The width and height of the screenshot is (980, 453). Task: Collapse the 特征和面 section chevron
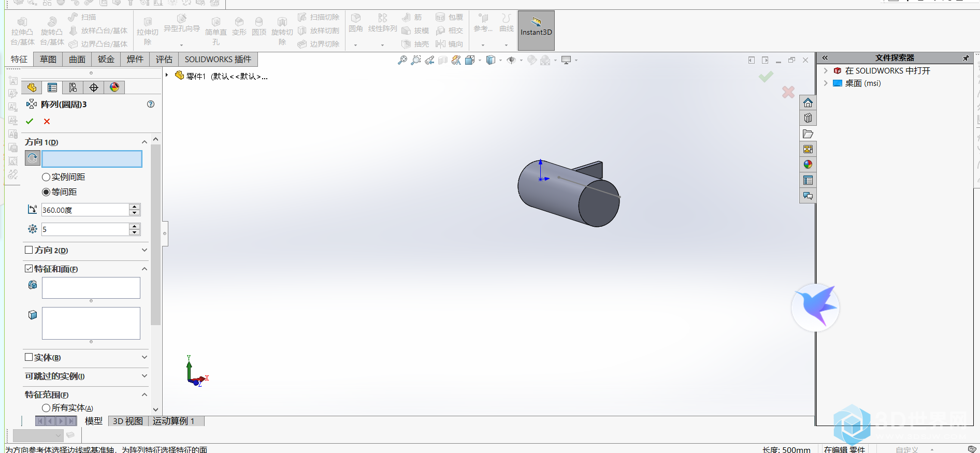coord(145,269)
